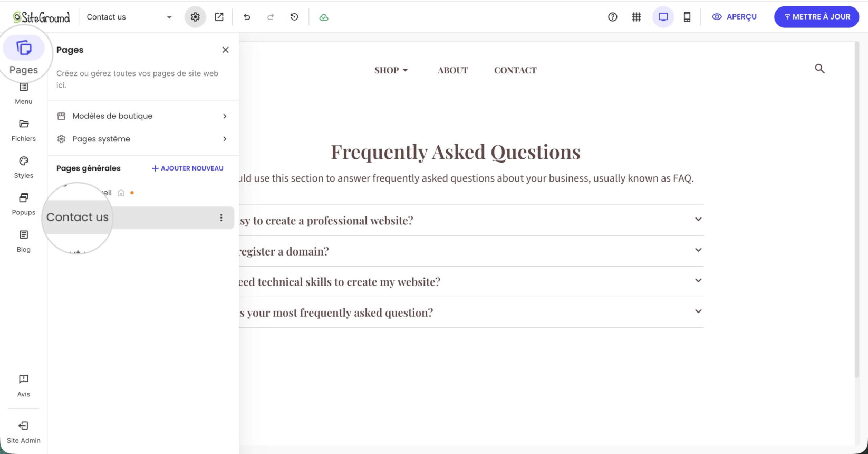
Task: Open the page settings gear icon
Action: 195,17
